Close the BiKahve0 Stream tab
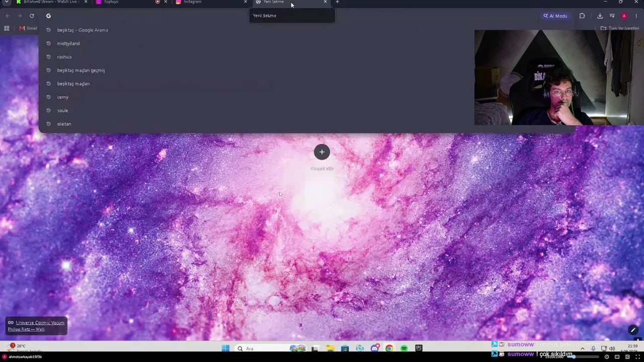Screen dimensions: 644x362 click(x=86, y=2)
